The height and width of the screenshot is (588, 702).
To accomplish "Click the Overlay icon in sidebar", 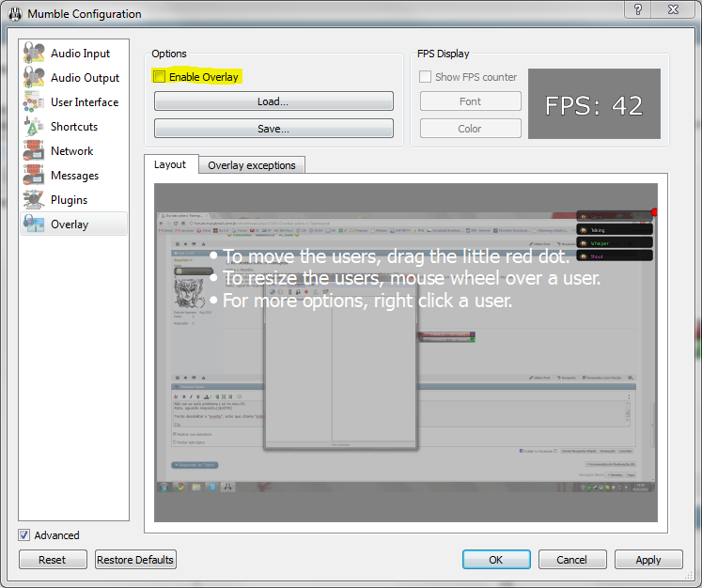I will click(x=36, y=224).
